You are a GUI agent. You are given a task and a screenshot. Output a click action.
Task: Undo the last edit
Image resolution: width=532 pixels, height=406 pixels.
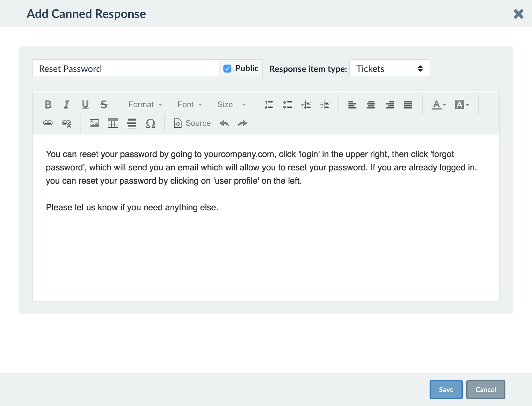pyautogui.click(x=224, y=123)
